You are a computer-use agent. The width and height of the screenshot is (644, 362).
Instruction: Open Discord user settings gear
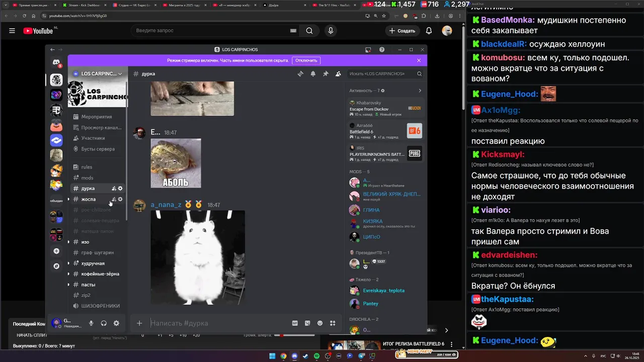pos(116,323)
